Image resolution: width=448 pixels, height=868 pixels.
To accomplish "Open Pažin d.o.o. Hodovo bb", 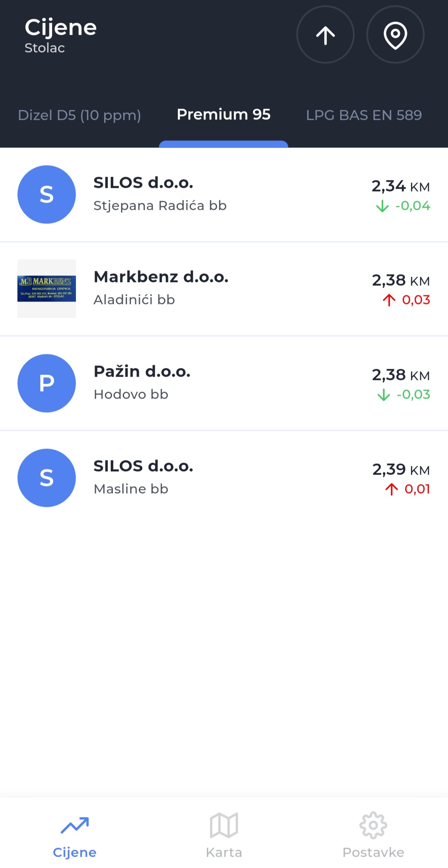I will pos(142,383).
